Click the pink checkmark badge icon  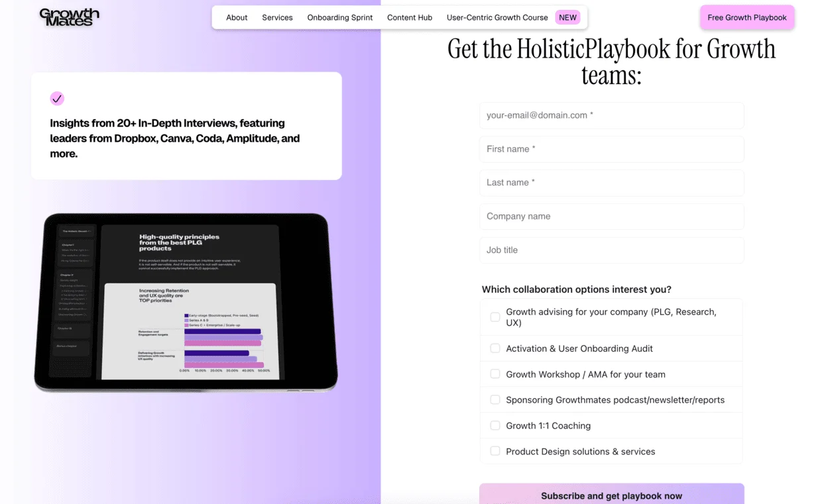coord(57,99)
